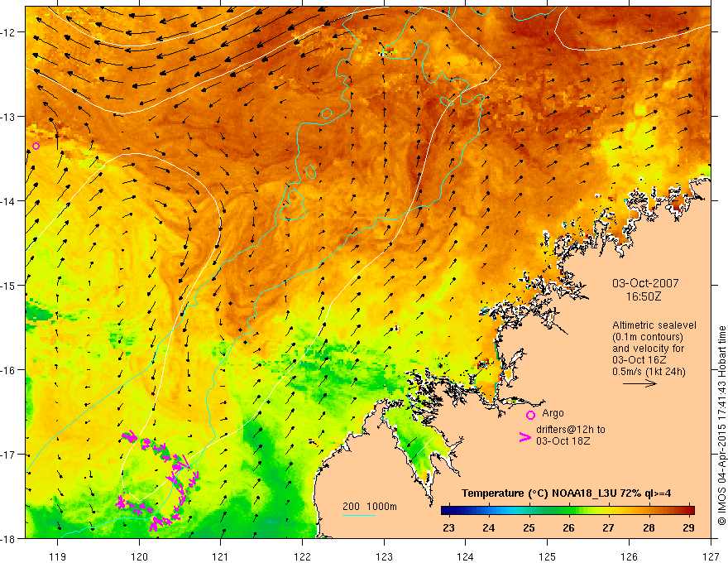Viewport: 728px width, 563px height.
Task: Click the colorbar tick label "23"
Action: pyautogui.click(x=448, y=527)
